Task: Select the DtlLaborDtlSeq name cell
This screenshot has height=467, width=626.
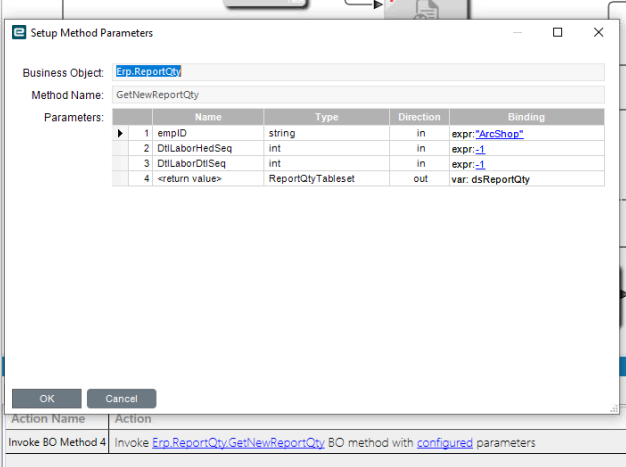Action: tap(208, 163)
